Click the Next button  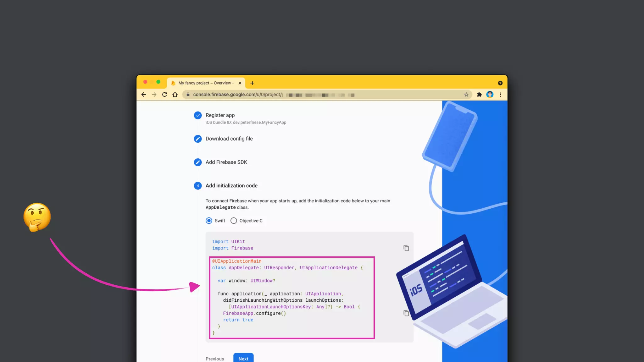tap(243, 358)
